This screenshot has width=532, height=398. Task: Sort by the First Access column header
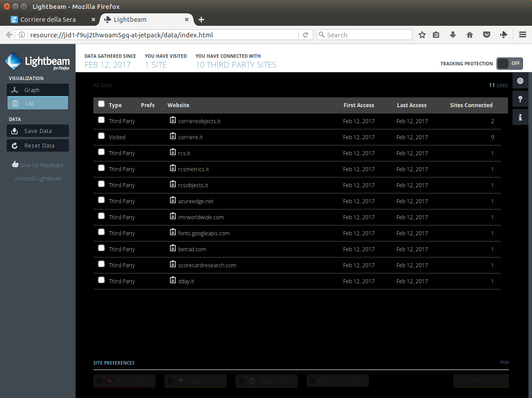point(359,105)
